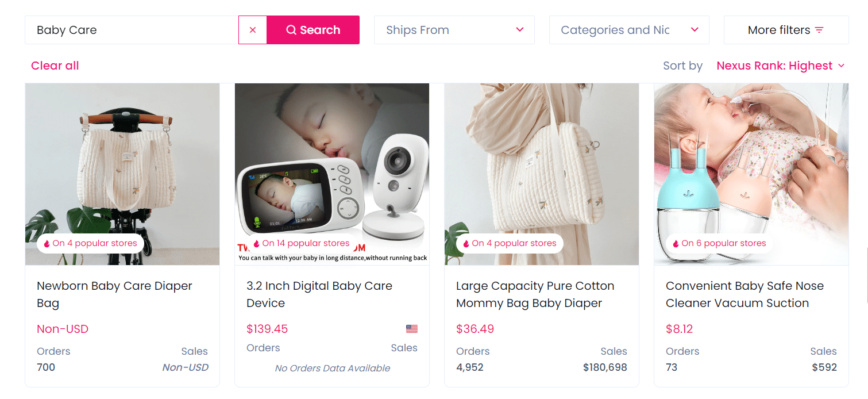This screenshot has height=399, width=868.
Task: Click the magnifying glass icon in Search button
Action: pos(291,30)
